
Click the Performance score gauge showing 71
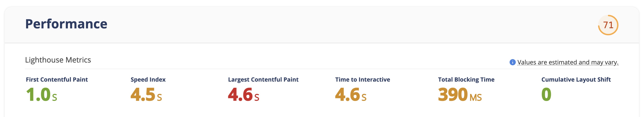[x=608, y=25]
